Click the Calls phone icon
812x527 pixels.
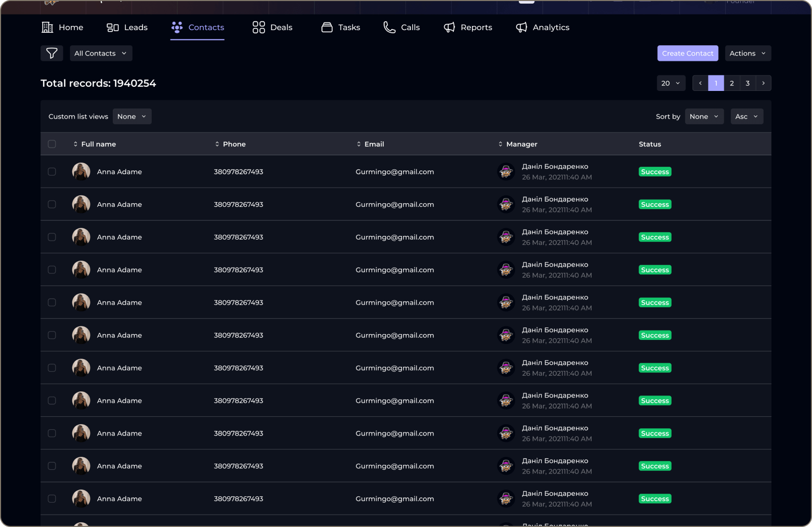tap(389, 27)
